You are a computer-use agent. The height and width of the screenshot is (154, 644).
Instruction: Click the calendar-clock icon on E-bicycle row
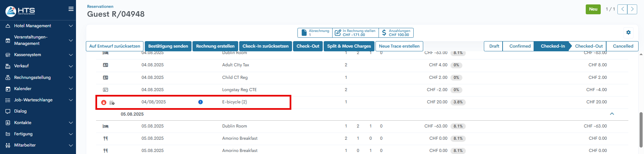point(112,102)
